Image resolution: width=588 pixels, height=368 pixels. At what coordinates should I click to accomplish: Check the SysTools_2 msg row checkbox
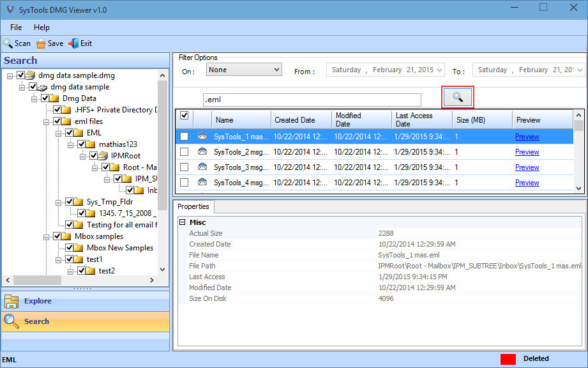[x=184, y=152]
